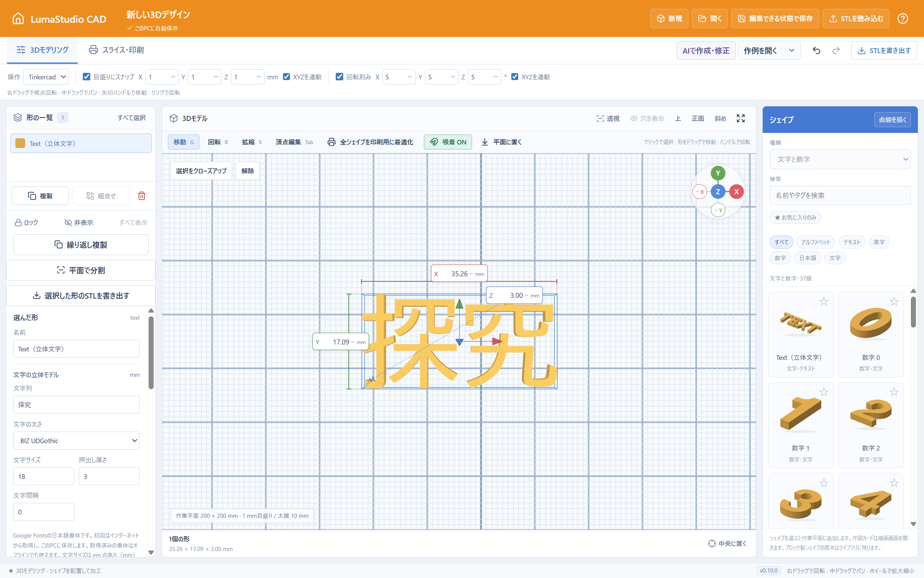
Task: Select the 拡縮 S mode
Action: pos(252,142)
